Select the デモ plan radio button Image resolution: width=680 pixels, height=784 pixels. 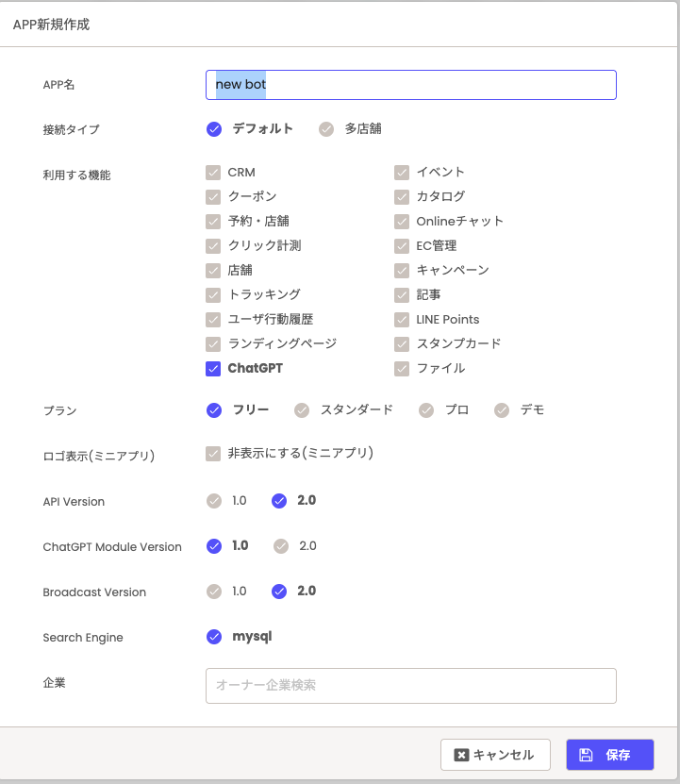502,410
